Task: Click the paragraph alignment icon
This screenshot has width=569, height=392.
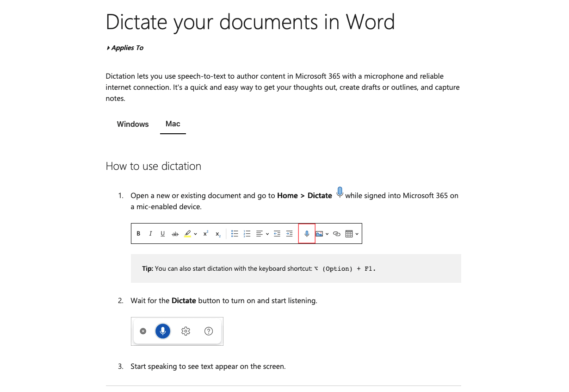Action: (260, 234)
